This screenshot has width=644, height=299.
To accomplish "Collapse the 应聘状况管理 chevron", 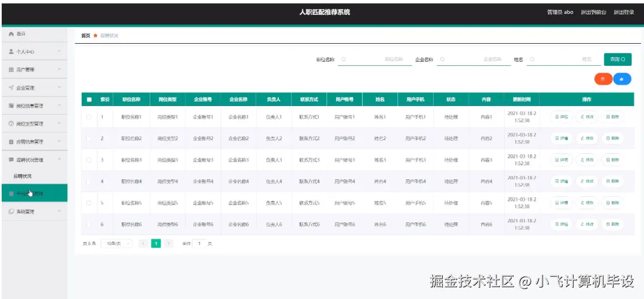I will click(x=59, y=159).
